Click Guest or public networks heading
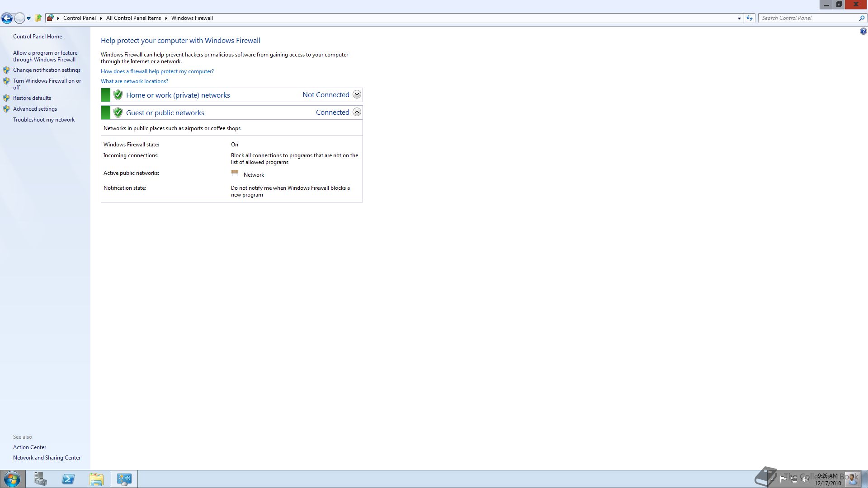Image resolution: width=868 pixels, height=488 pixels. [x=165, y=113]
